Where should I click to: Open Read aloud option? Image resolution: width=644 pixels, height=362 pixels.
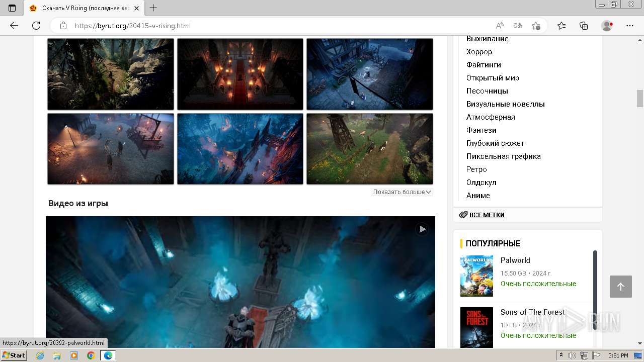point(500,26)
